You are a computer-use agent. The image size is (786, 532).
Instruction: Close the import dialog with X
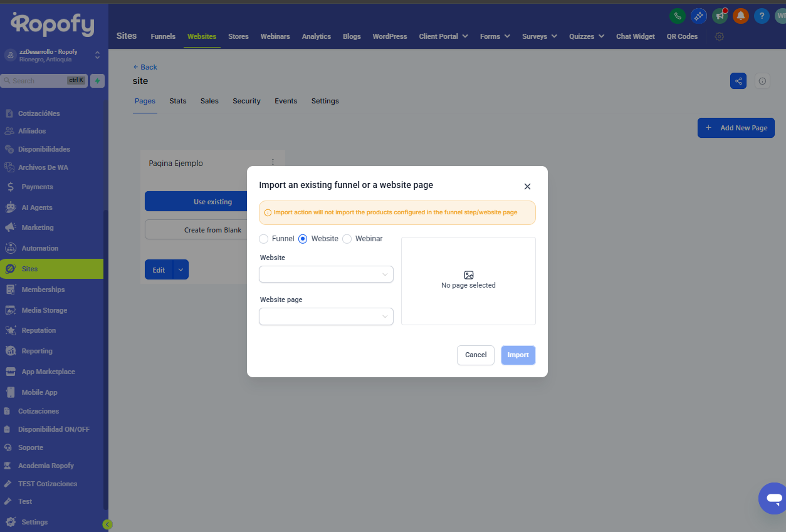coord(527,187)
